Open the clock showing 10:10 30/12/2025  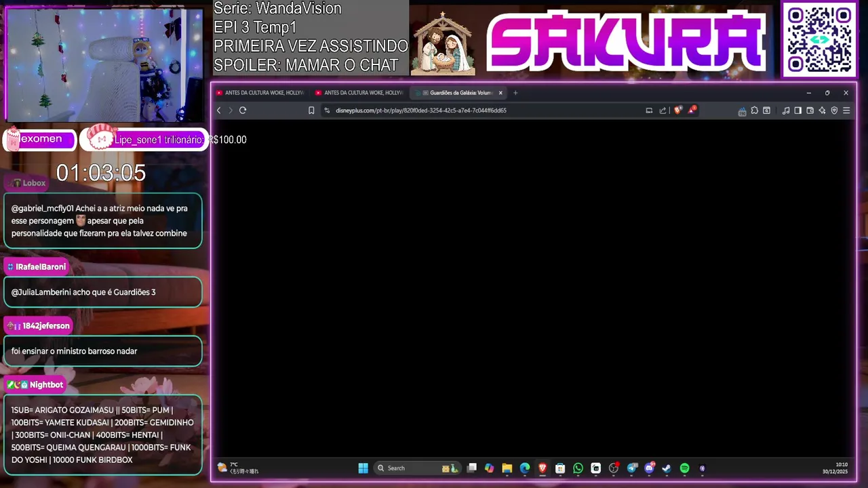(835, 468)
